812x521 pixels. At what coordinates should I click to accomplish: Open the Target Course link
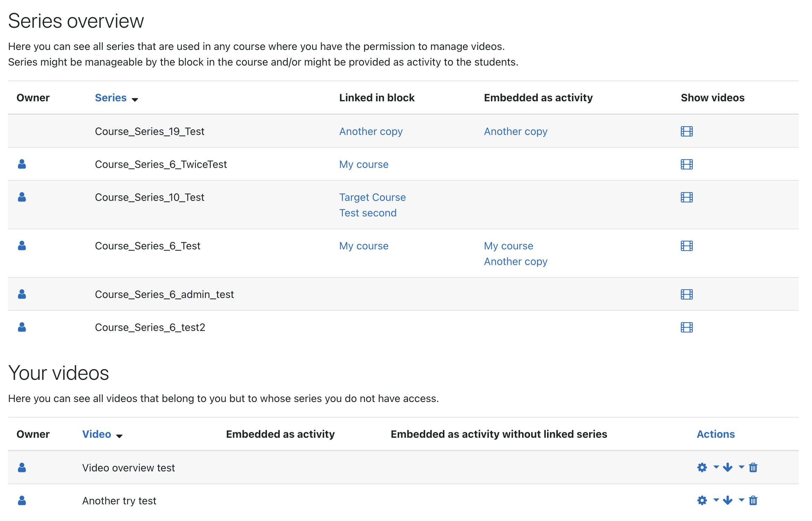[372, 197]
